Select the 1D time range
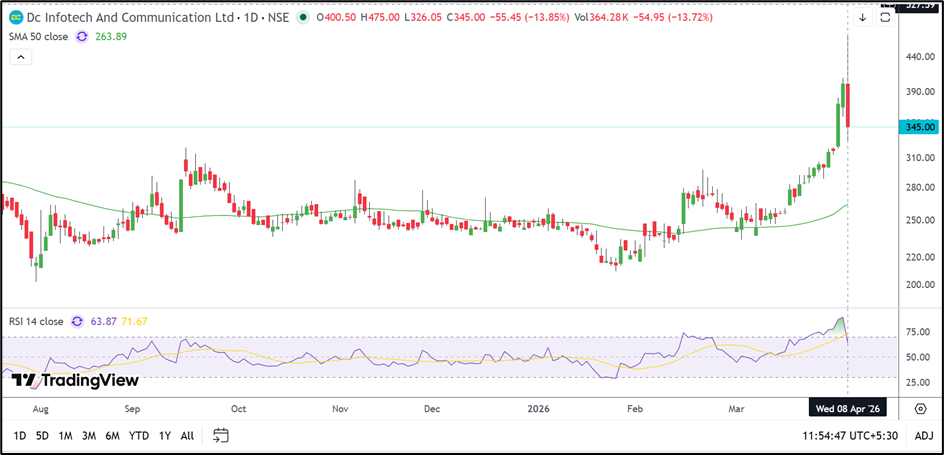This screenshot has height=455, width=944. pos(20,435)
